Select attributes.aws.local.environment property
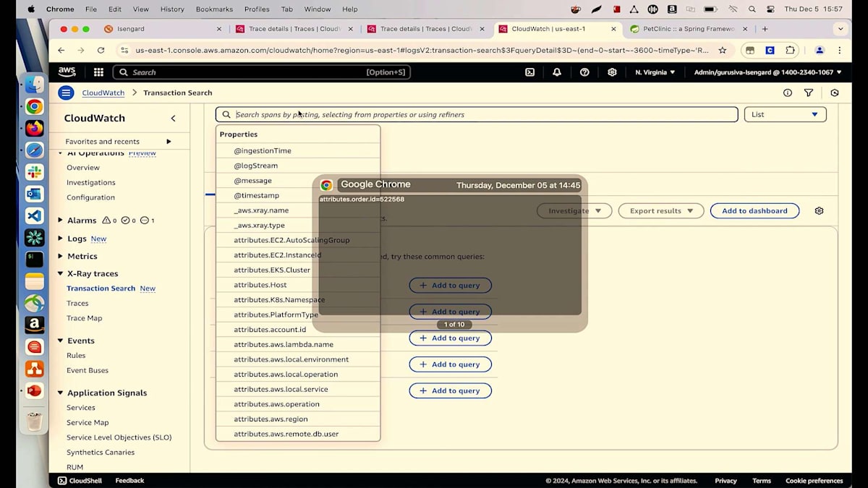The height and width of the screenshot is (488, 868). [x=298, y=359]
